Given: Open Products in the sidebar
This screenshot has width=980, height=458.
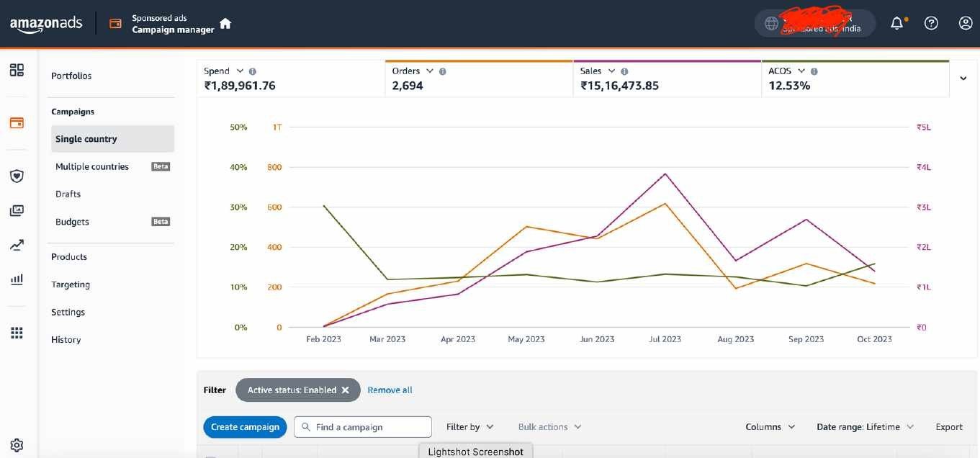Looking at the screenshot, I should [x=69, y=257].
